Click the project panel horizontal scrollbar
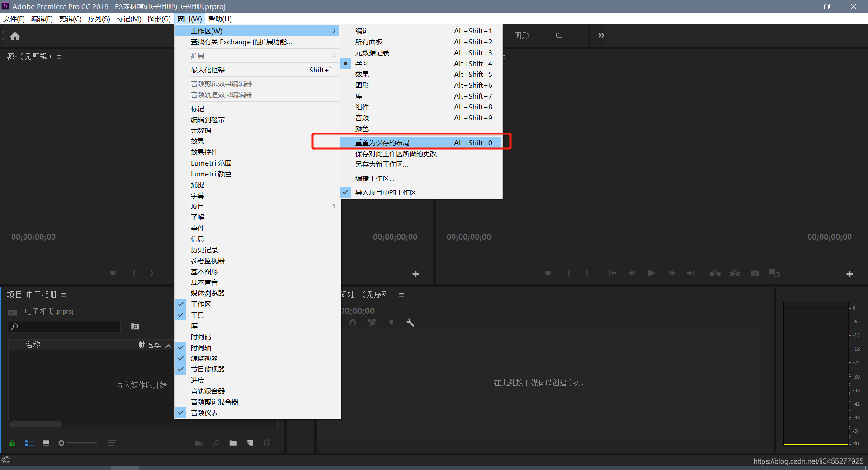868x470 pixels. [36, 424]
